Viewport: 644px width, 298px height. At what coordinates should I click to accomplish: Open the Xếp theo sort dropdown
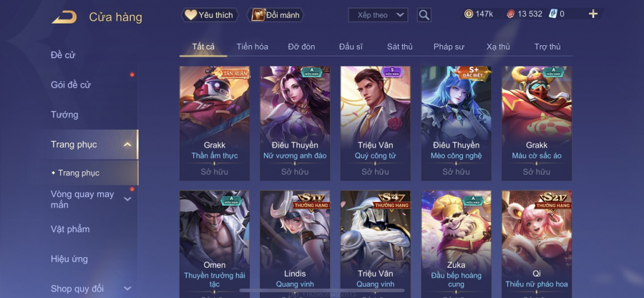[x=378, y=15]
